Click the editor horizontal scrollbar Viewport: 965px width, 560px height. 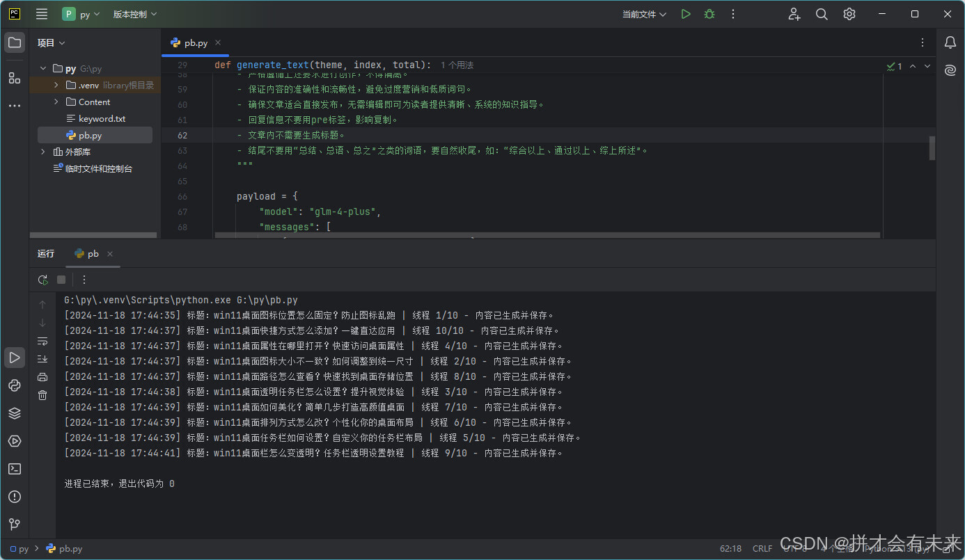coord(547,236)
